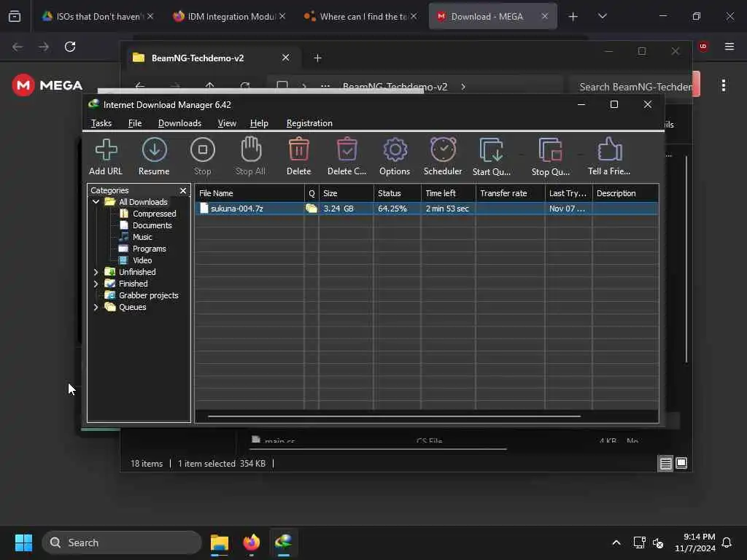Switch to the IDM Integration Module browser tab
The height and width of the screenshot is (560, 747).
[228, 16]
